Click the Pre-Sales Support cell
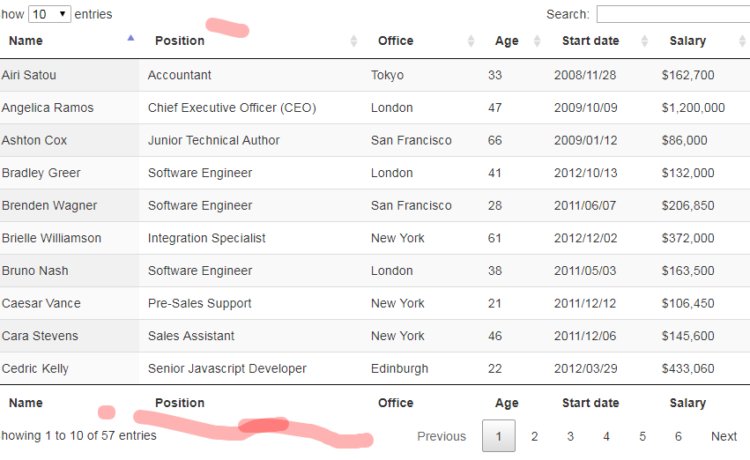Image resolution: width=750 pixels, height=460 pixels. 251,303
